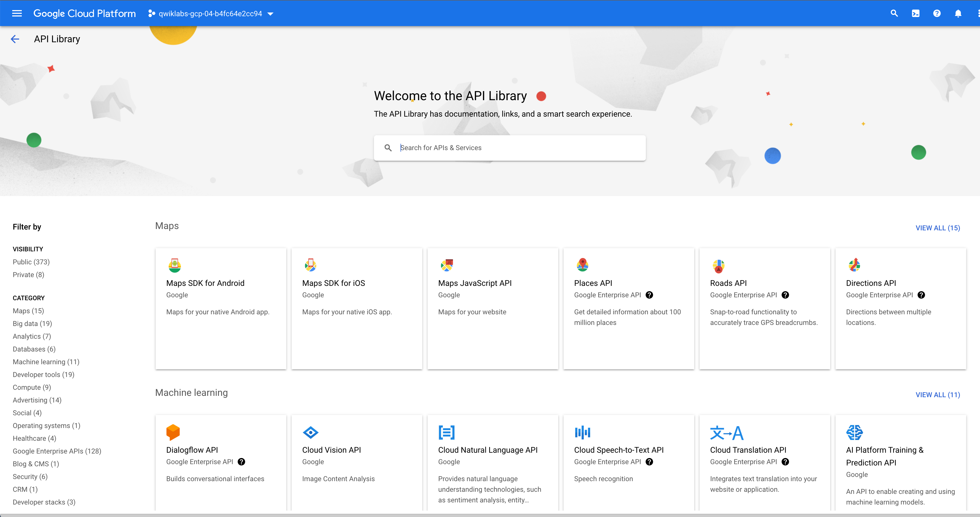Click the feedback icon in the top bar

coord(915,13)
